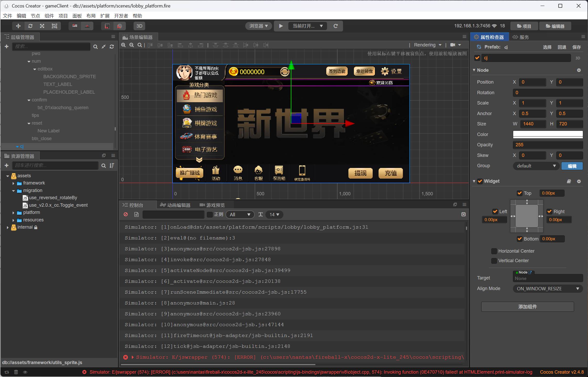Toggle the 正则 regex checkbox

point(210,214)
